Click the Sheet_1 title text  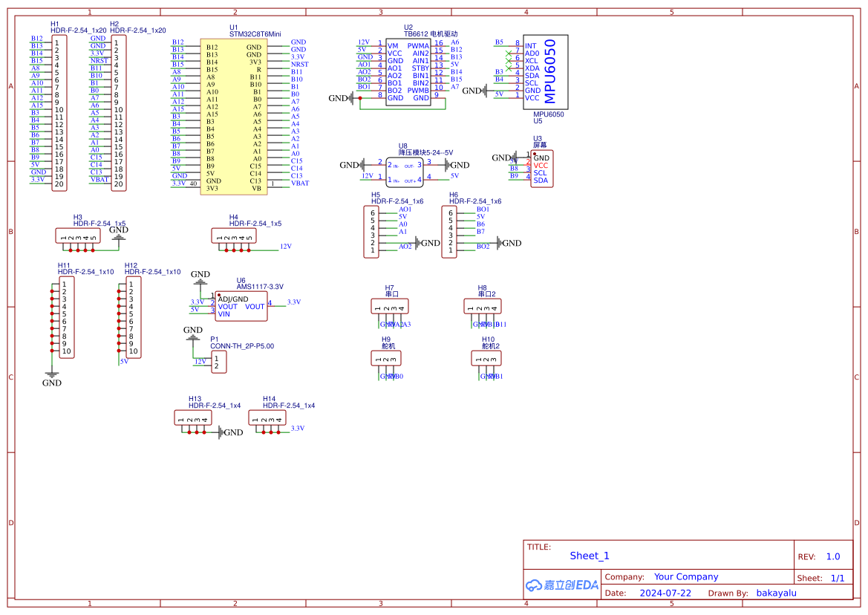(590, 556)
